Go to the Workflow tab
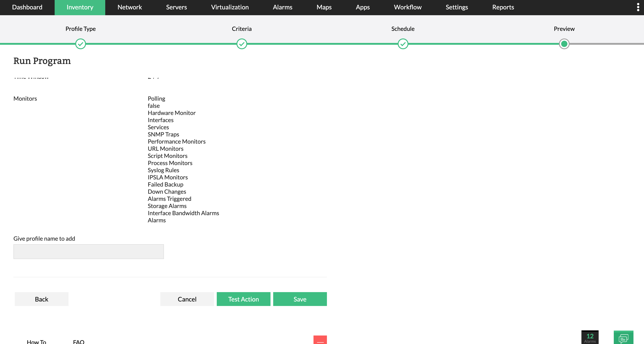 [408, 7]
